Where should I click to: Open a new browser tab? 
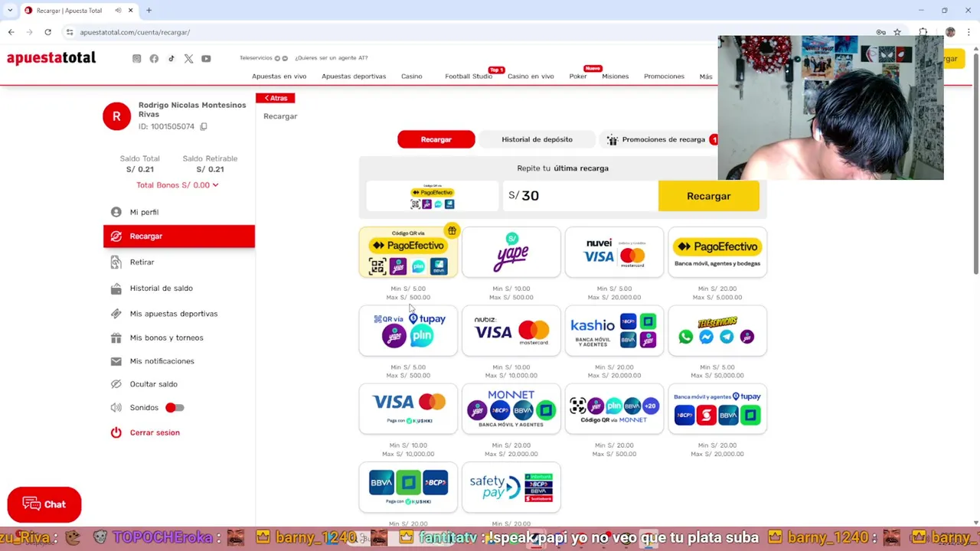[149, 11]
